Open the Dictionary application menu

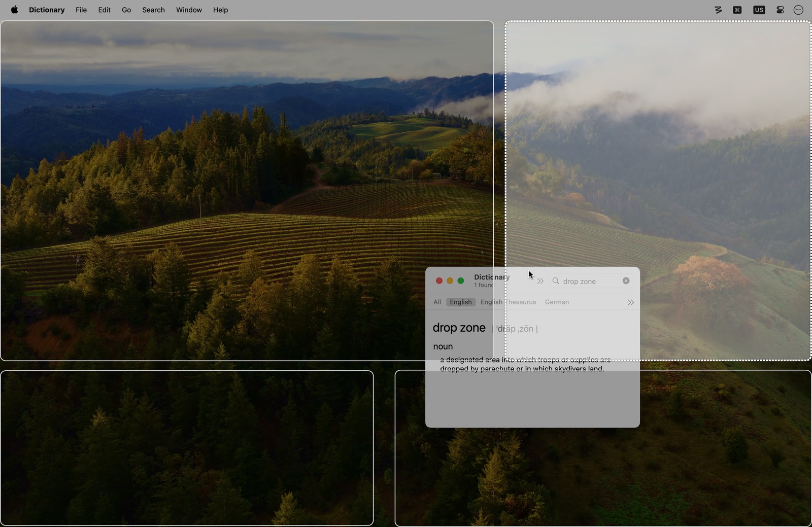pyautogui.click(x=47, y=10)
